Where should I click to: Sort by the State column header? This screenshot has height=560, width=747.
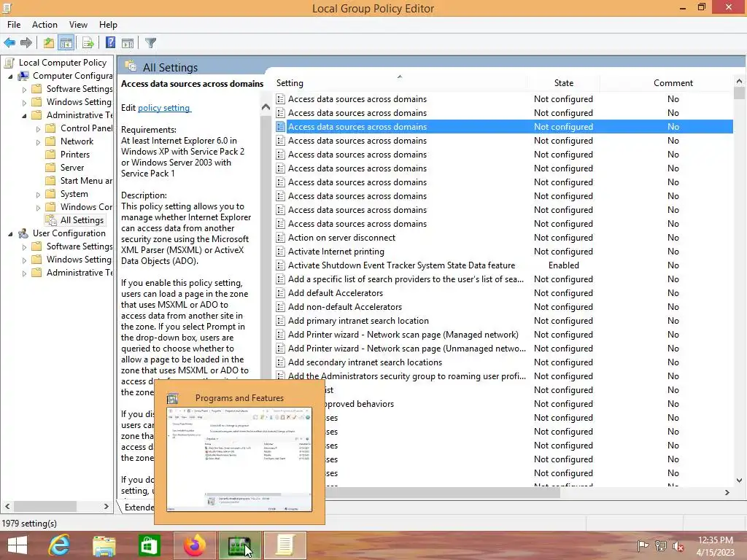point(564,83)
